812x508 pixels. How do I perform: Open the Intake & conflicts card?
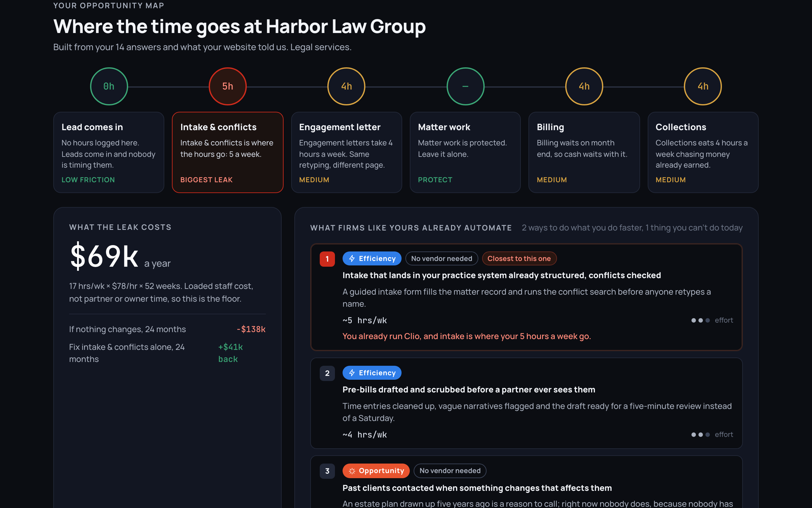(x=227, y=152)
